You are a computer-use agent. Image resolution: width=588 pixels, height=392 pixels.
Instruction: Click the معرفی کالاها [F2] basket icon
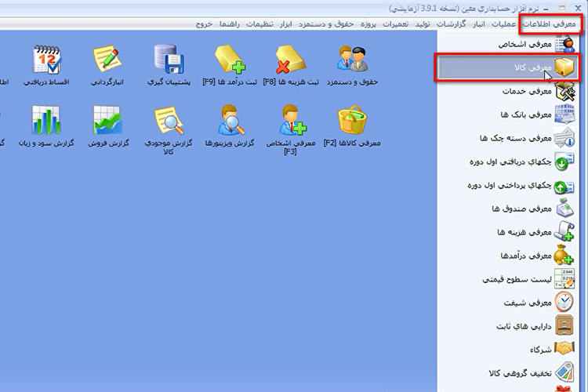[x=352, y=120]
